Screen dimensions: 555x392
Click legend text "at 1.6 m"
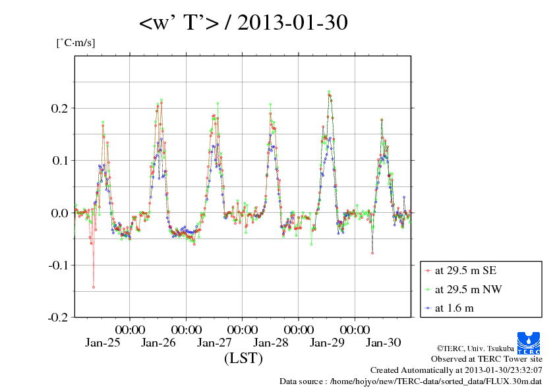pyautogui.click(x=454, y=308)
